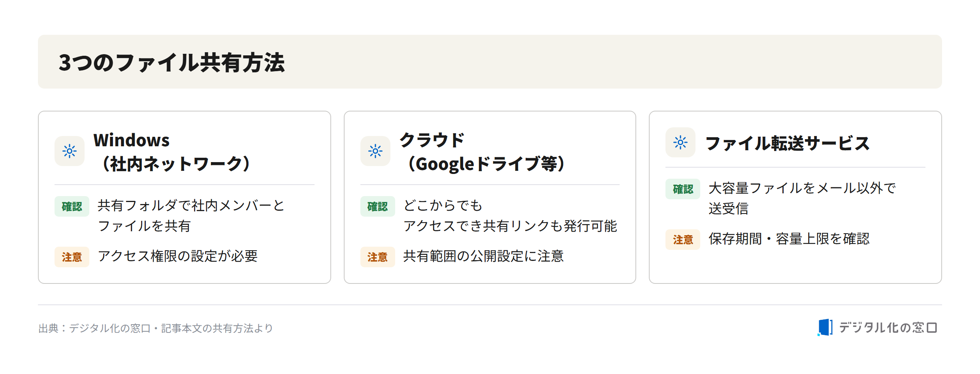Click the text 保存期間・容量上限を確認

[x=789, y=239]
